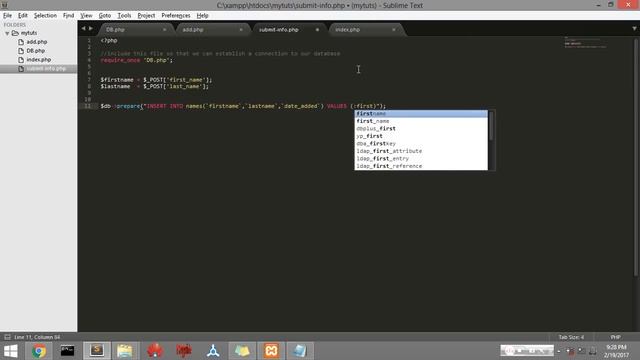Select the mytuts folder in sidebar

tap(29, 33)
